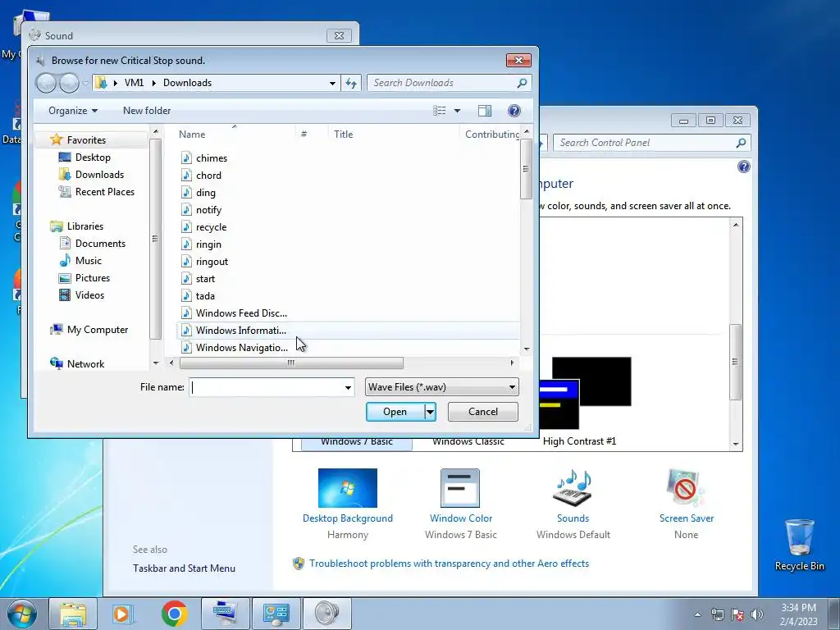Screen dimensions: 840x630
Task: Open the Wave Files type dropdown
Action: coord(442,387)
